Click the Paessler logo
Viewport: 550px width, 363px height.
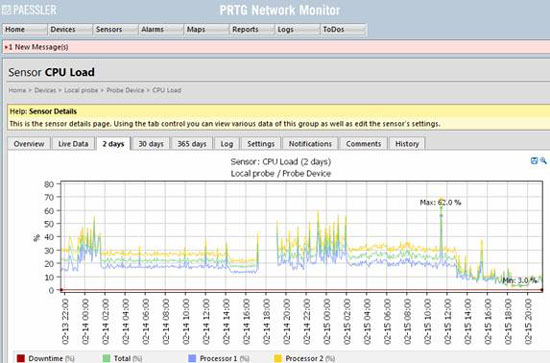(29, 10)
